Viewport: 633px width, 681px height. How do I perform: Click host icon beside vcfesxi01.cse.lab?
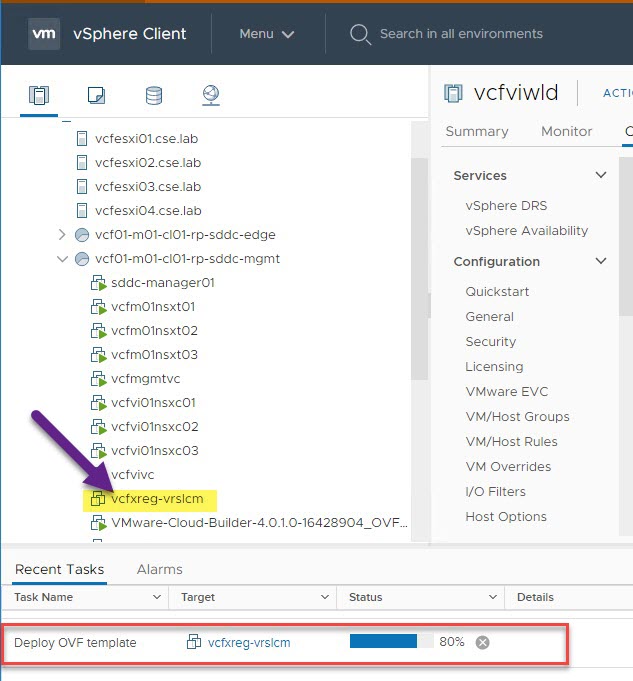82,139
